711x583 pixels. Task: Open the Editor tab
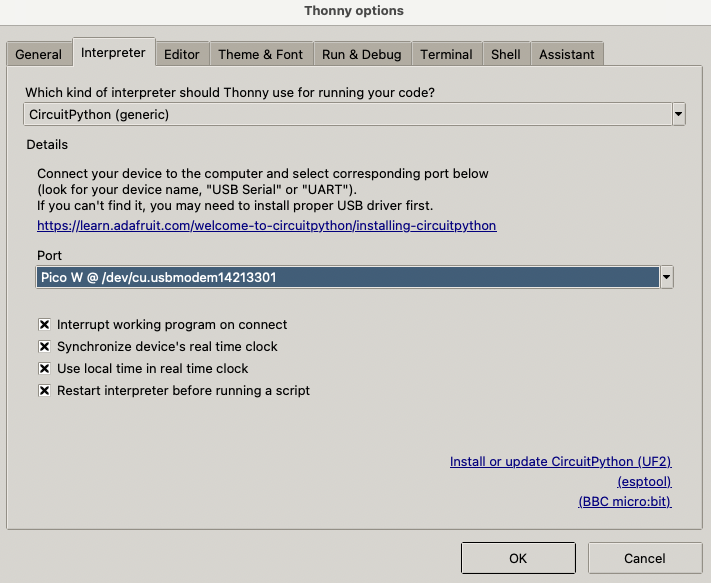(x=182, y=54)
